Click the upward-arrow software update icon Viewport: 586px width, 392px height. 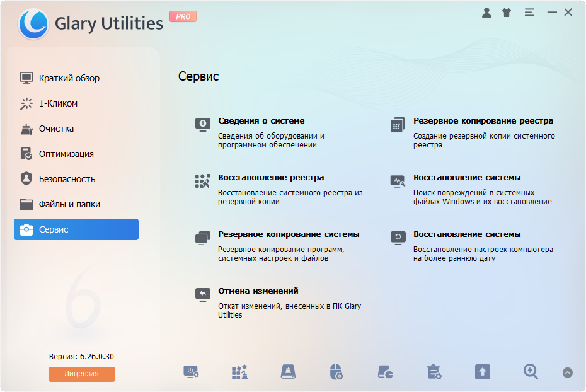483,372
